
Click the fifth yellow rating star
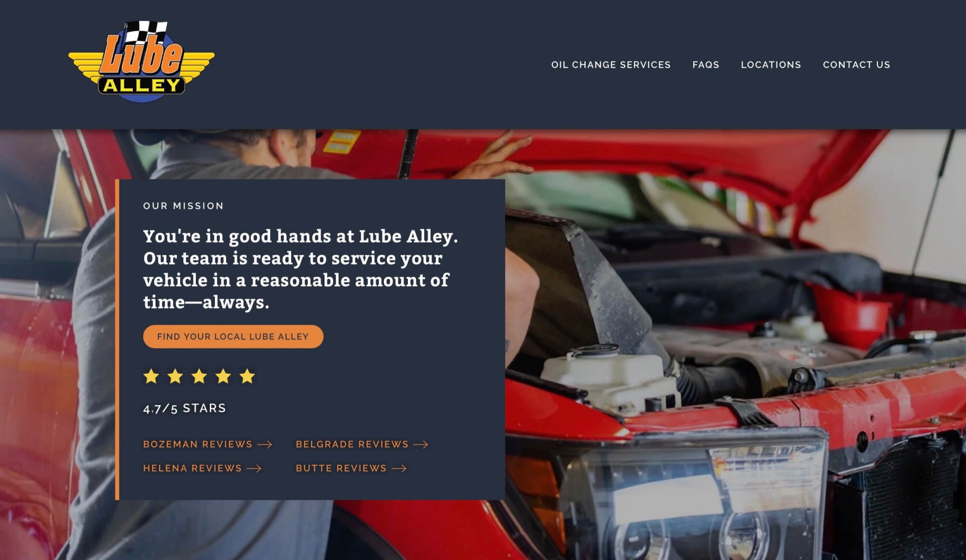(x=247, y=377)
